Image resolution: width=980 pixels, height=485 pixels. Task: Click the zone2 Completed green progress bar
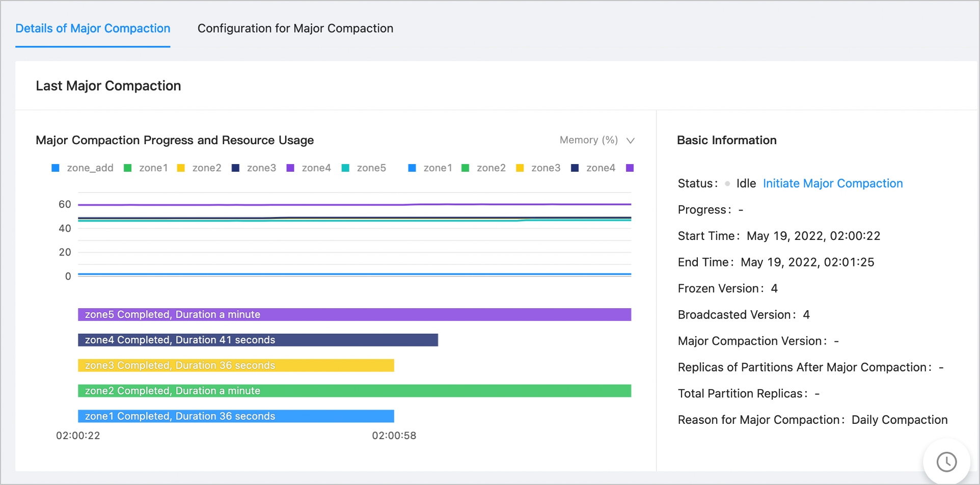point(354,391)
